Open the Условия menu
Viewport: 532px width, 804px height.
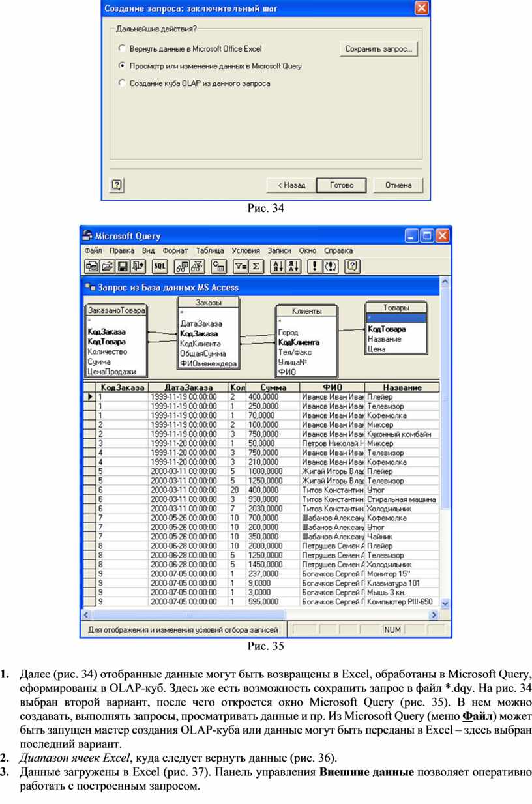pos(246,250)
